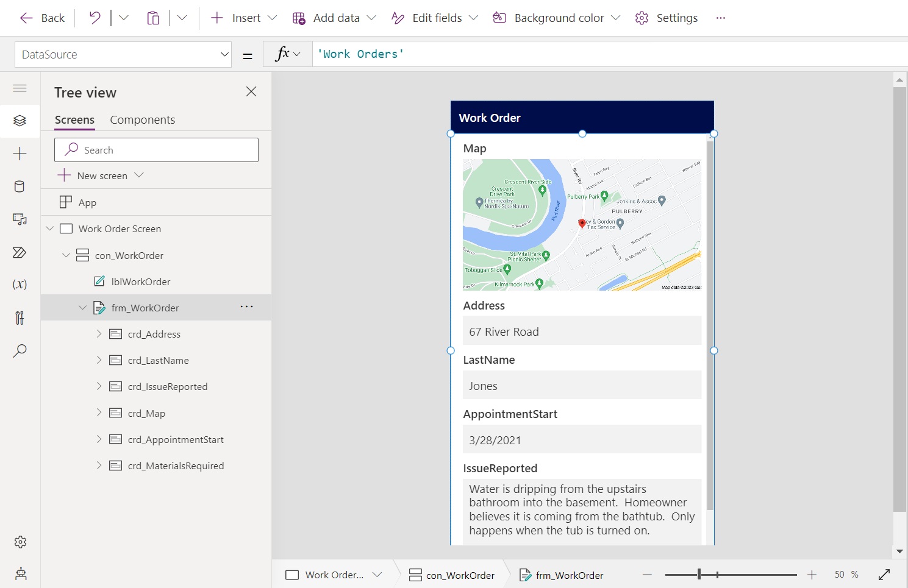
Task: Open the Variables pane (x) icon
Action: [20, 283]
